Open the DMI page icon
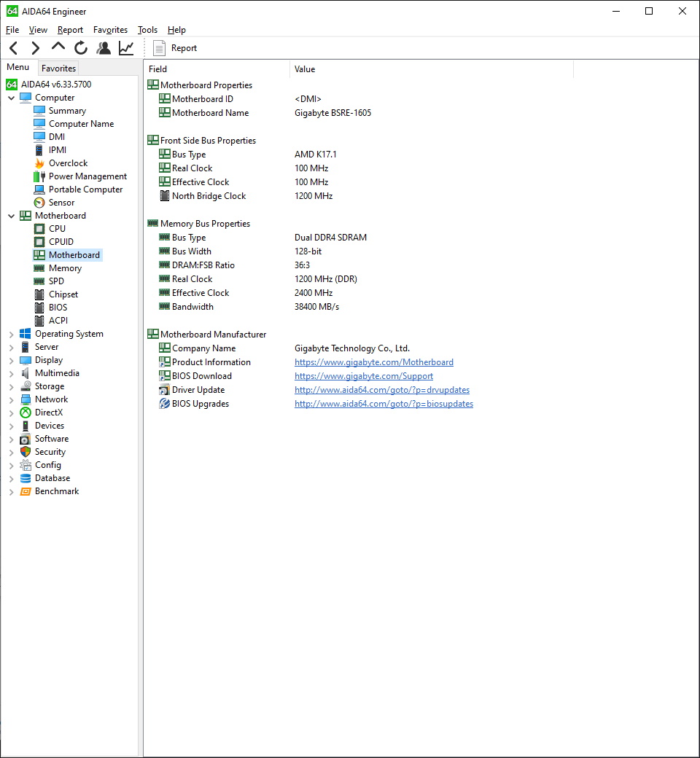700x758 pixels. [x=39, y=137]
